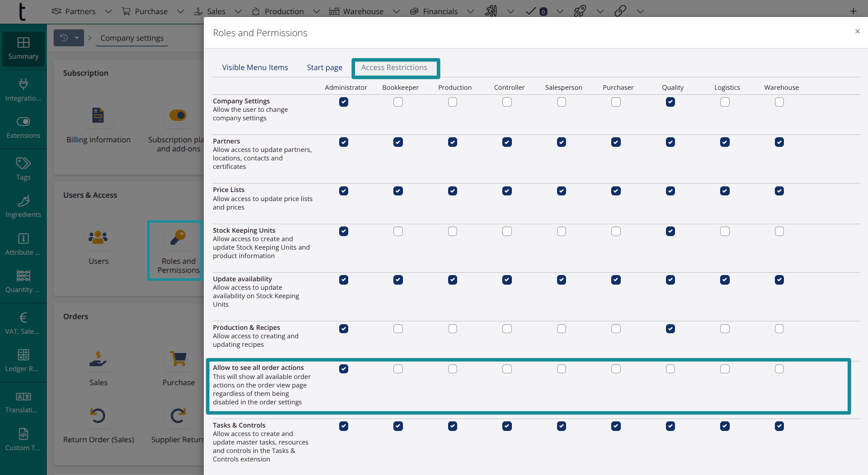Switch to the Visible Menu Items tab
868x475 pixels.
(x=255, y=67)
